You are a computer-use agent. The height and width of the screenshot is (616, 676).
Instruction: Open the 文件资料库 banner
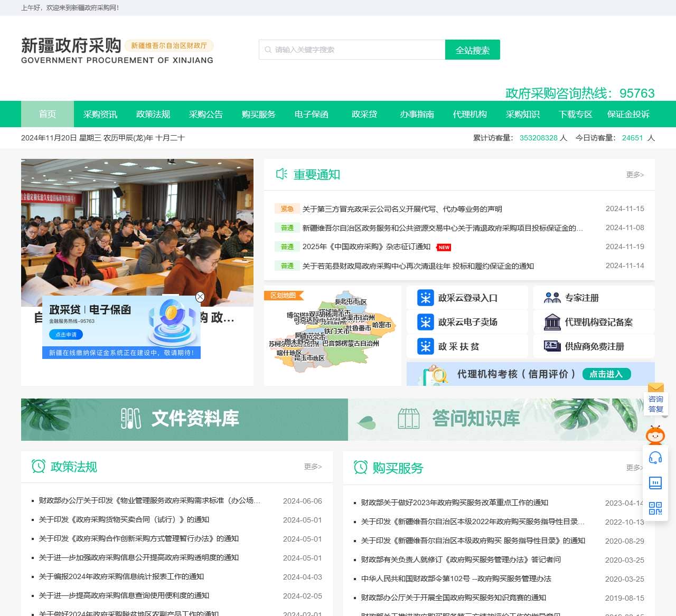[x=184, y=420]
